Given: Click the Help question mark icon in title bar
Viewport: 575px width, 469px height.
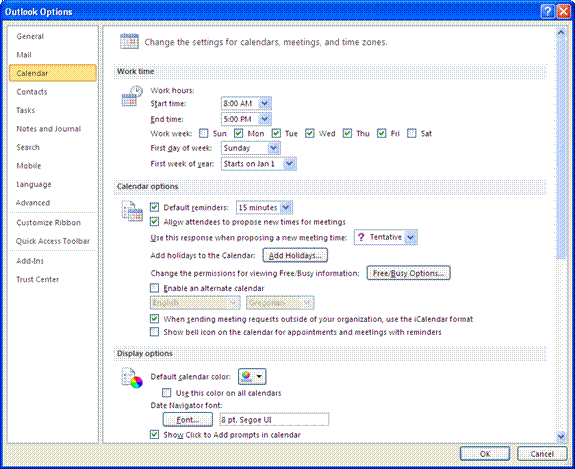Looking at the screenshot, I should point(547,12).
